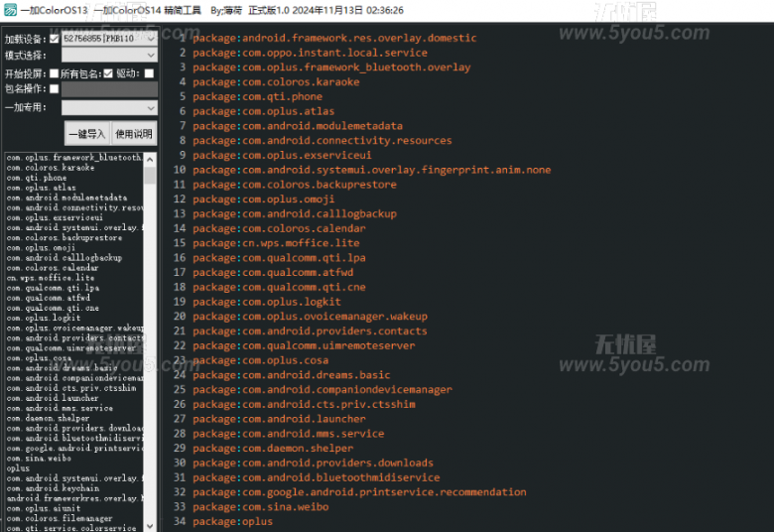Select com.android.launcher in left list
The width and height of the screenshot is (774, 532).
tap(53, 398)
